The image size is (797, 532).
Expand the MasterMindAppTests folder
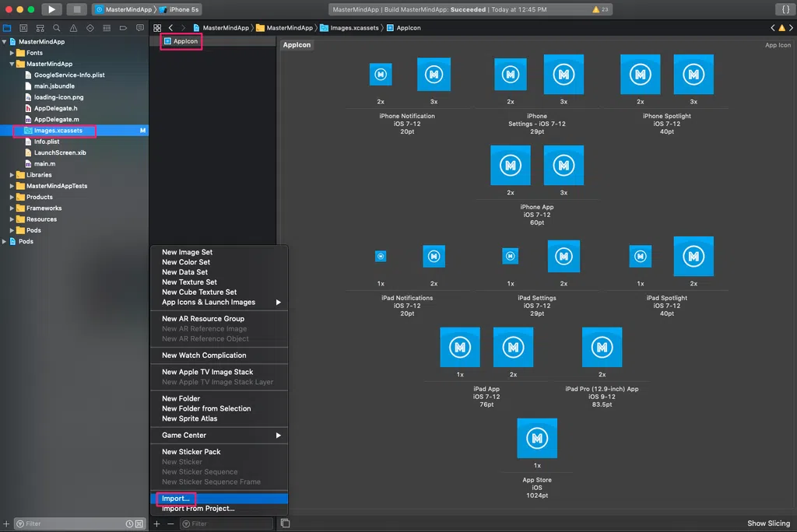pyautogui.click(x=12, y=186)
